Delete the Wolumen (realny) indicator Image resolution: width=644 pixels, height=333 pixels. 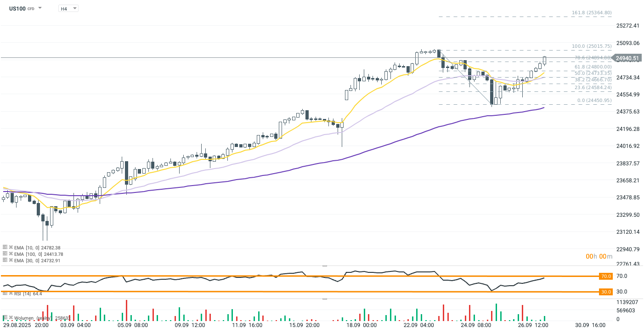click(10, 317)
